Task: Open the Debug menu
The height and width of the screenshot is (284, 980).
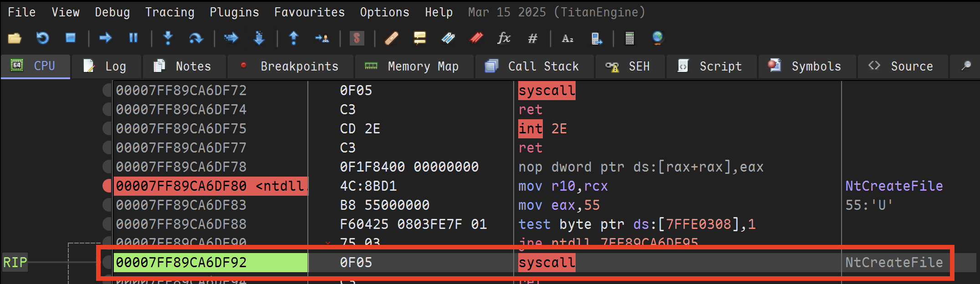Action: pyautogui.click(x=112, y=12)
